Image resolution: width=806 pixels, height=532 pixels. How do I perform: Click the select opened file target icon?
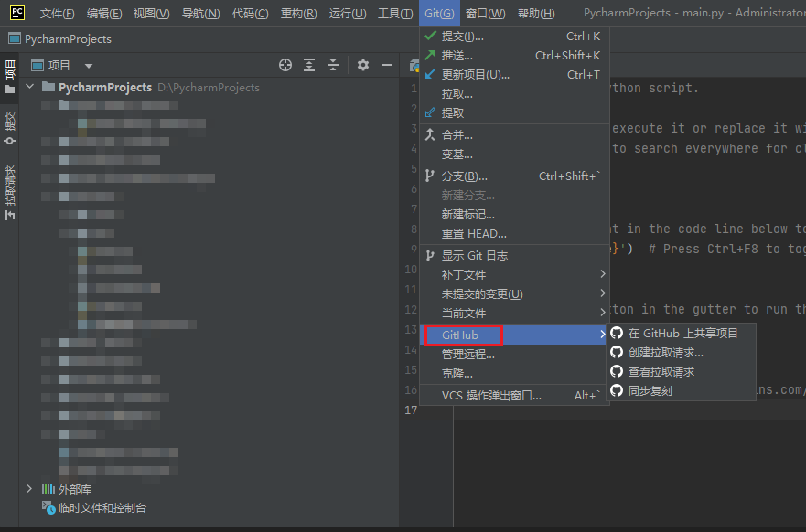click(285, 65)
